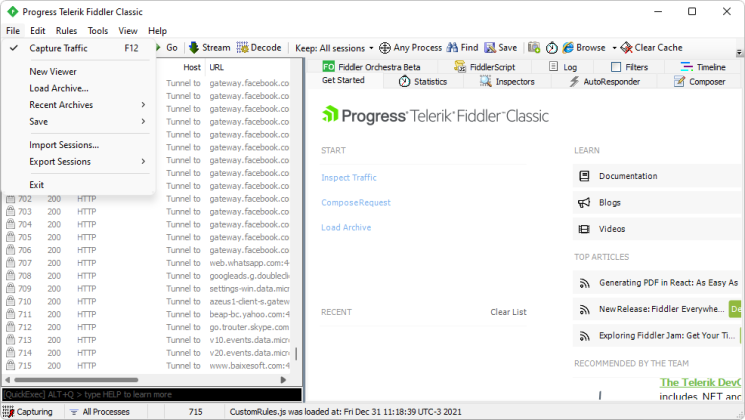The height and width of the screenshot is (420, 745).
Task: Open the Edit menu
Action: tap(38, 31)
